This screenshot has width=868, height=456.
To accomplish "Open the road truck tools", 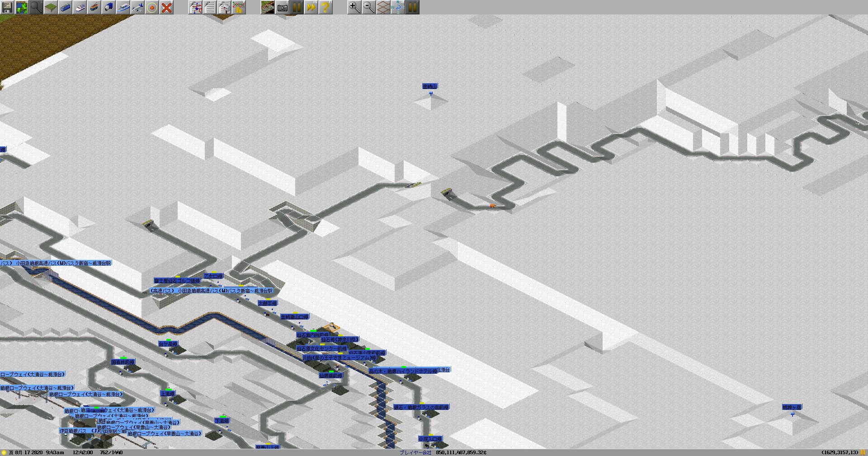I will [x=108, y=7].
